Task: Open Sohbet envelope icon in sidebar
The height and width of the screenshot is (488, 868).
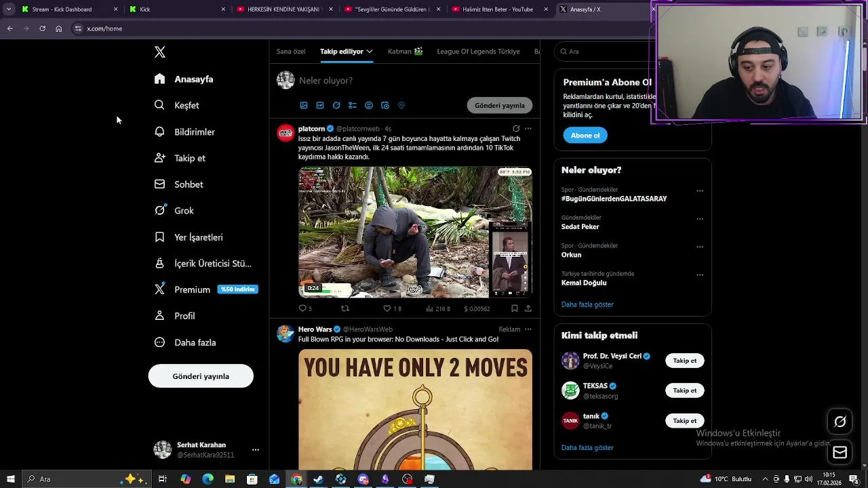Action: tap(159, 184)
